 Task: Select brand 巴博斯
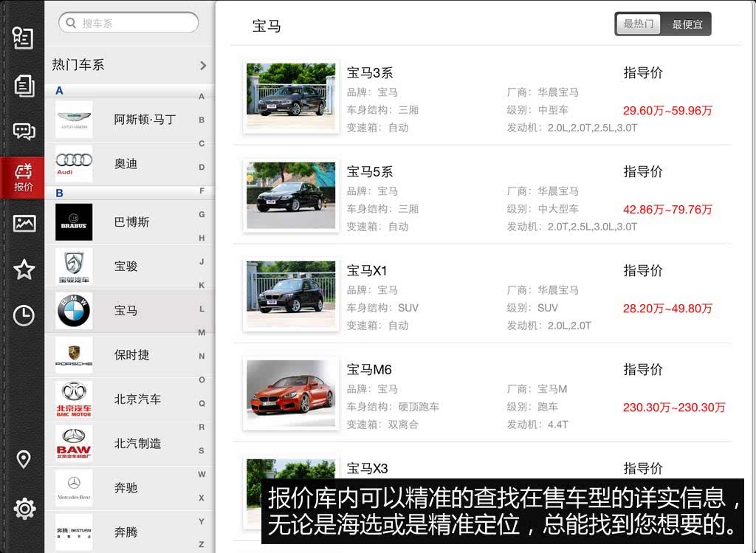click(131, 221)
